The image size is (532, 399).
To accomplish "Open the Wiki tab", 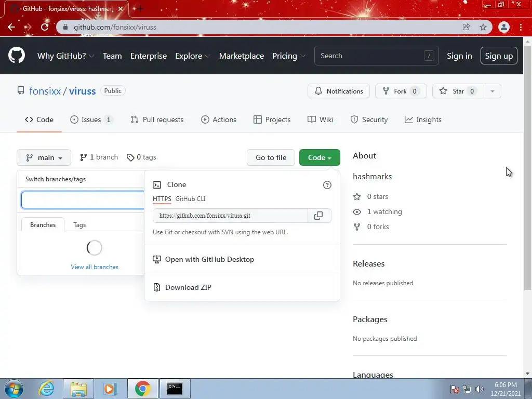I will pyautogui.click(x=320, y=120).
